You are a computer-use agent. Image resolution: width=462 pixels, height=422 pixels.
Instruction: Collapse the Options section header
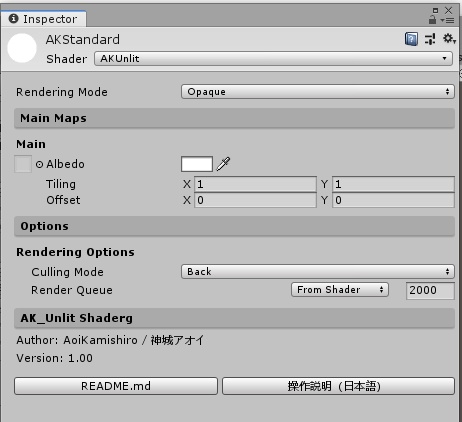click(234, 226)
